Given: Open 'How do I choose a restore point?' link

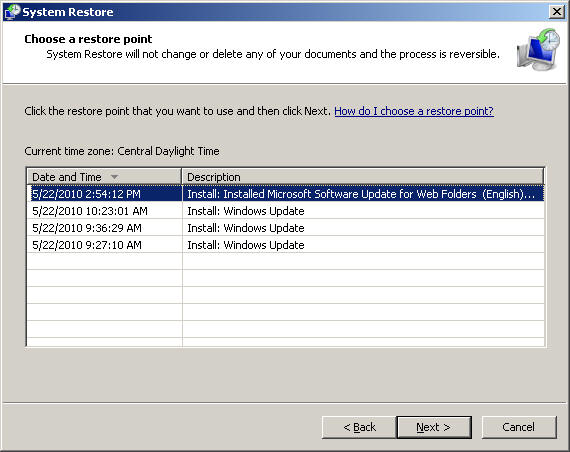Looking at the screenshot, I should (x=414, y=111).
